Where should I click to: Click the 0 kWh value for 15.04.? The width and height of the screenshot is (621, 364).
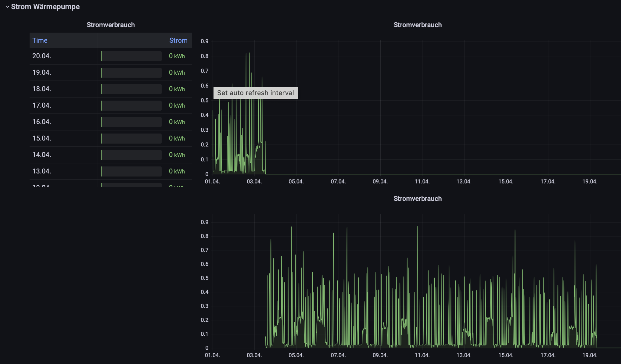point(177,138)
